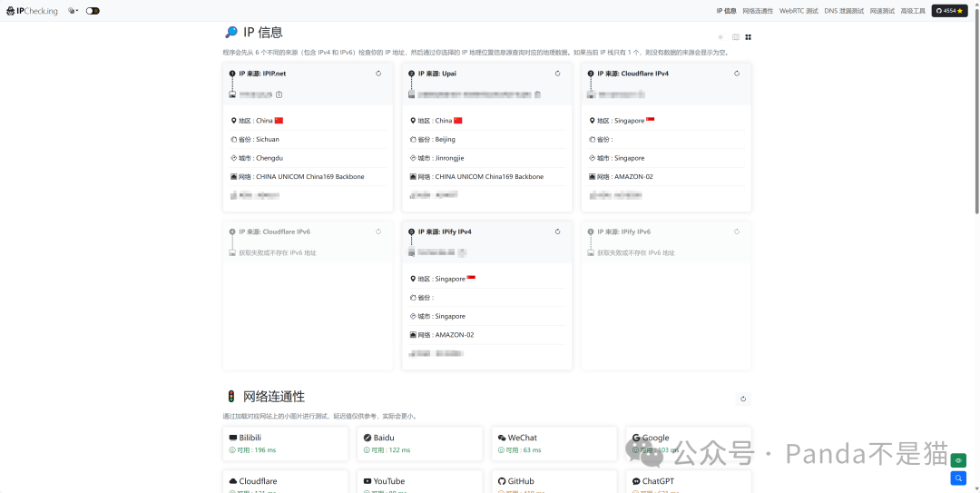The image size is (980, 493).
Task: Refresh the Cloudflare IPv6 source card
Action: pyautogui.click(x=378, y=232)
